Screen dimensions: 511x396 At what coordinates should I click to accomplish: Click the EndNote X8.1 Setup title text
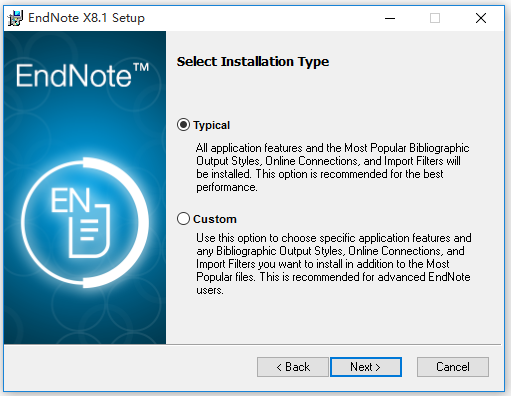pos(86,18)
